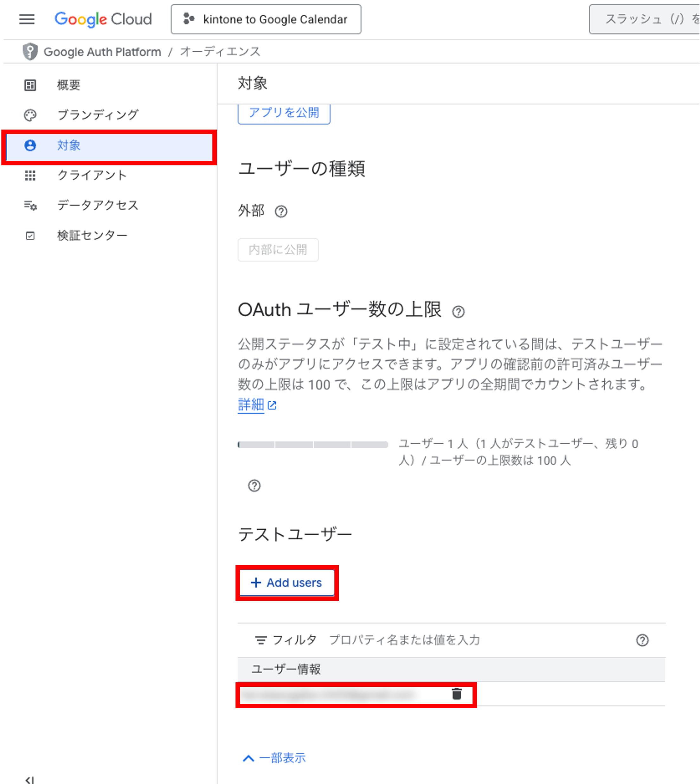Click the 対象 page heading

point(252,83)
